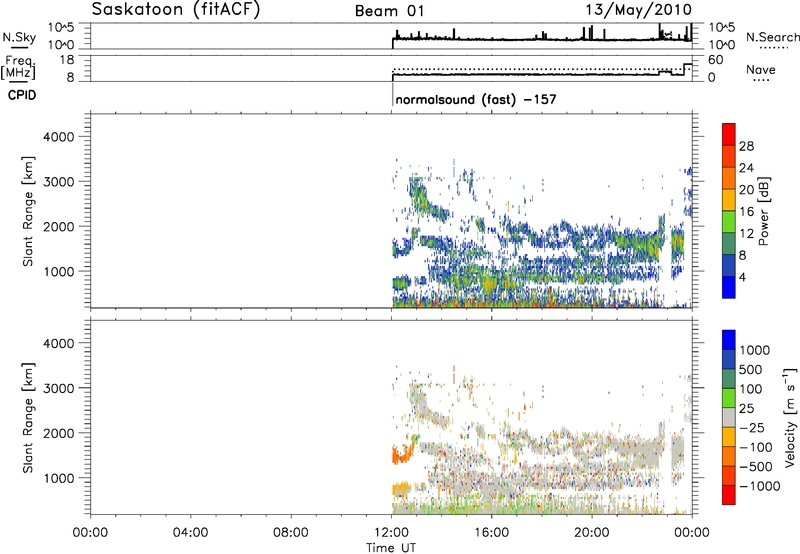Click the 'Slant Range [km]' label of power panel
This screenshot has width=800, height=554.
click(x=28, y=211)
